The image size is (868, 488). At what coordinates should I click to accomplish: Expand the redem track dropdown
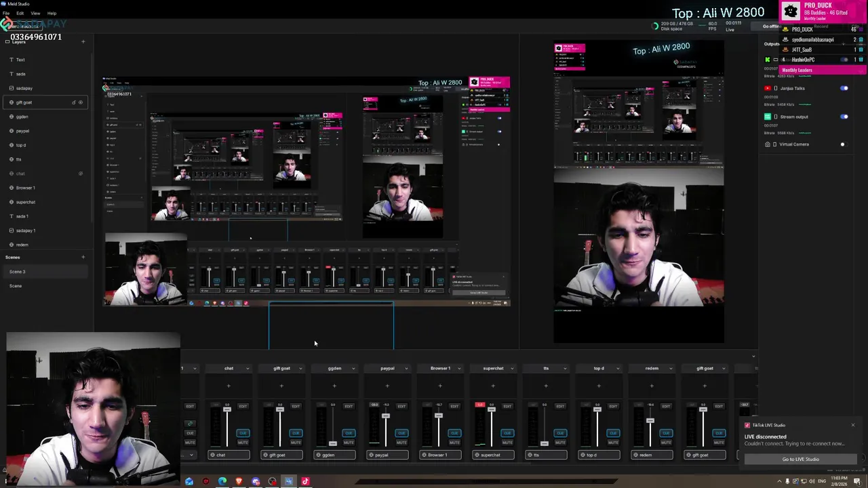click(x=671, y=369)
